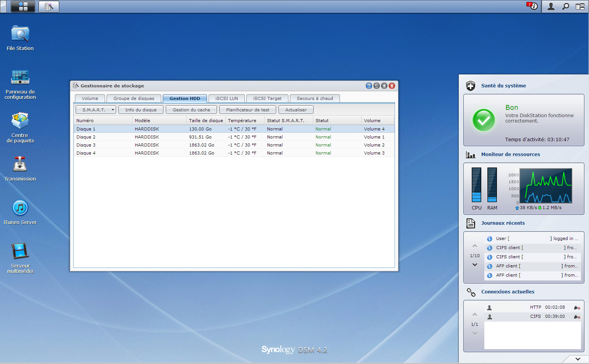Open Panneau de configuration icon

tap(20, 78)
